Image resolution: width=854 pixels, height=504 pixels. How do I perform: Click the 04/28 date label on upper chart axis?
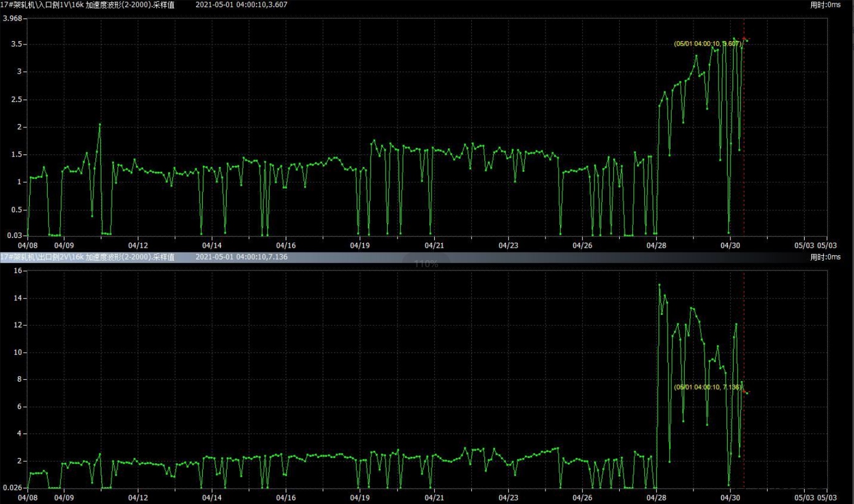tap(656, 245)
